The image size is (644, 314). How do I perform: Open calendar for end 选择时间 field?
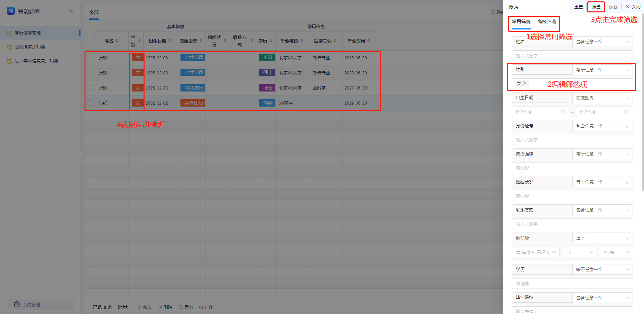pos(627,112)
